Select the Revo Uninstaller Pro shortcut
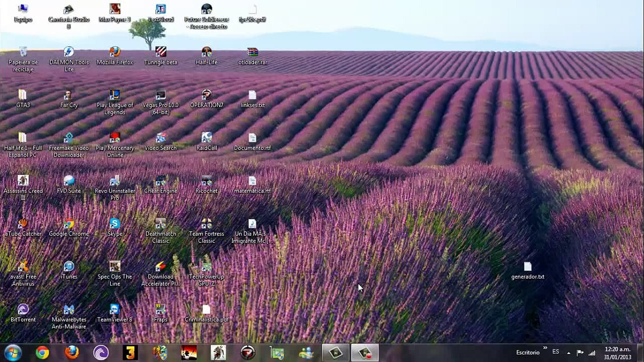 115,188
